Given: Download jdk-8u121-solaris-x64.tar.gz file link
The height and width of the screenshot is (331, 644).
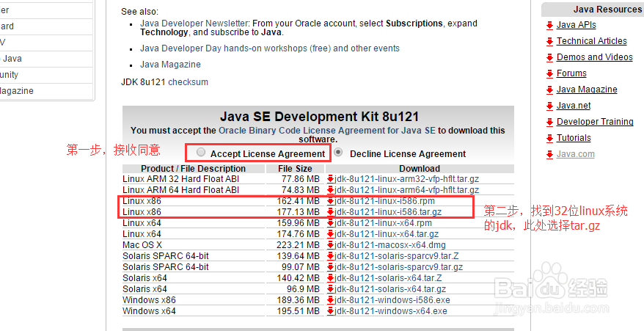Looking at the screenshot, I should [390, 289].
